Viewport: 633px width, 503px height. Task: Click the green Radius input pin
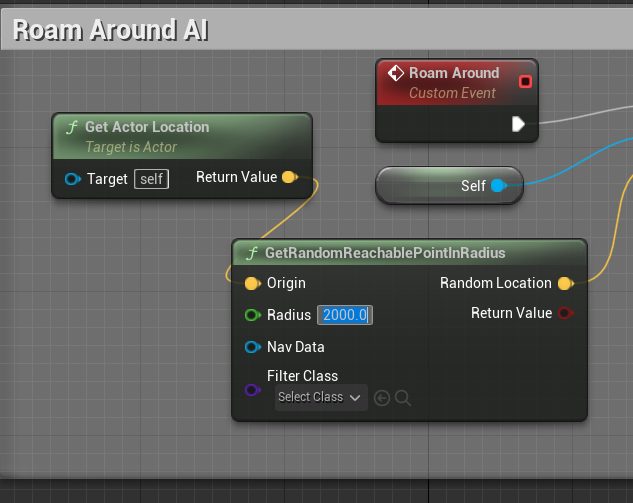[252, 315]
